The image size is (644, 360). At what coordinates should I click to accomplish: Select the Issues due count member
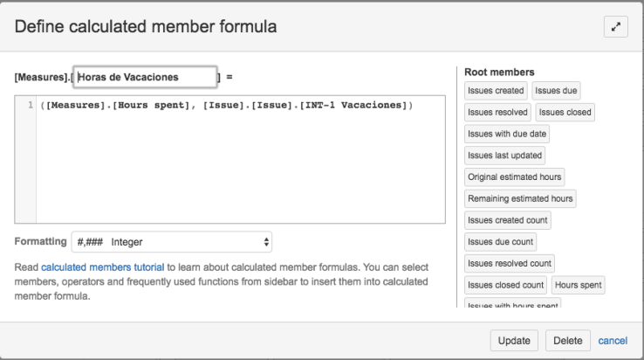pyautogui.click(x=500, y=241)
